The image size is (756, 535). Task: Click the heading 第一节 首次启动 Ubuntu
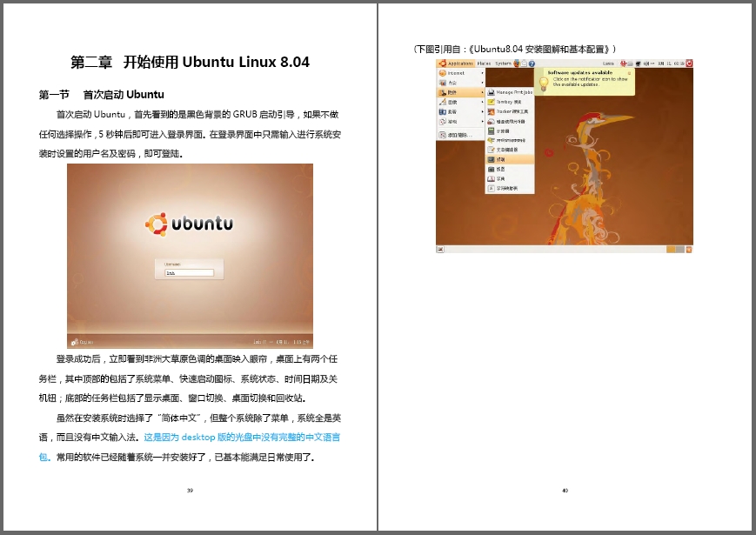[x=102, y=95]
